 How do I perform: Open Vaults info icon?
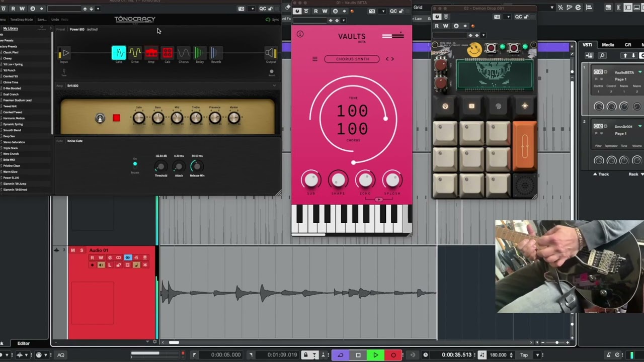(300, 34)
